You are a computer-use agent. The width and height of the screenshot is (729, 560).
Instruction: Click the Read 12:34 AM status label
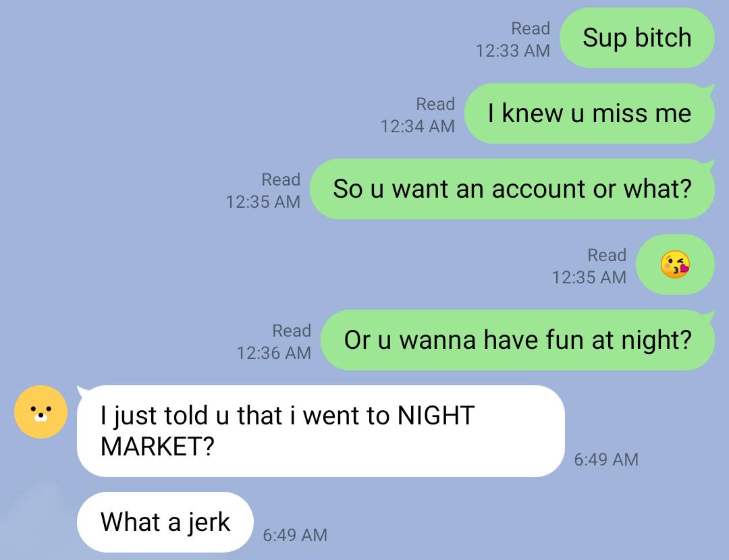(418, 115)
